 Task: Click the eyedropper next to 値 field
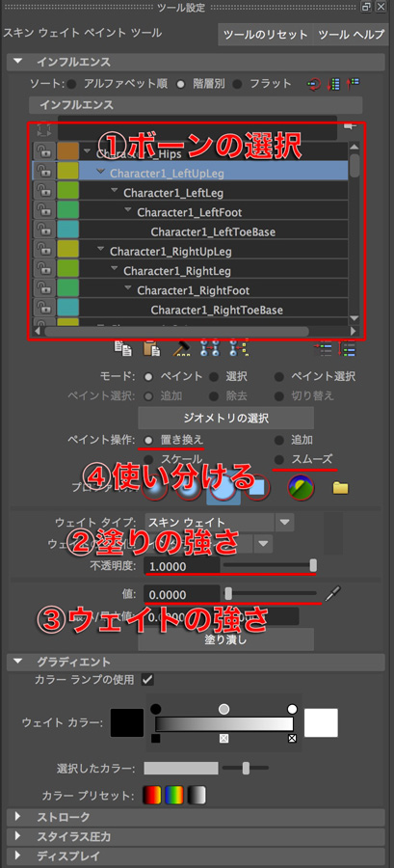333,594
